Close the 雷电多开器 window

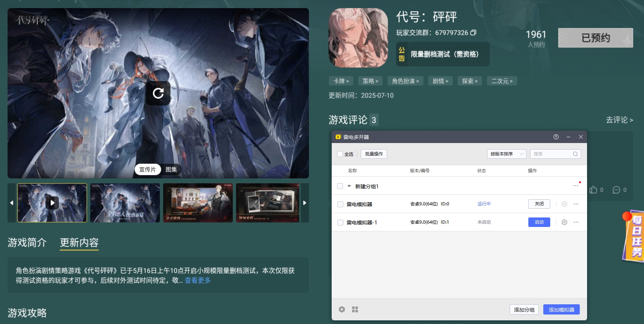click(x=581, y=137)
